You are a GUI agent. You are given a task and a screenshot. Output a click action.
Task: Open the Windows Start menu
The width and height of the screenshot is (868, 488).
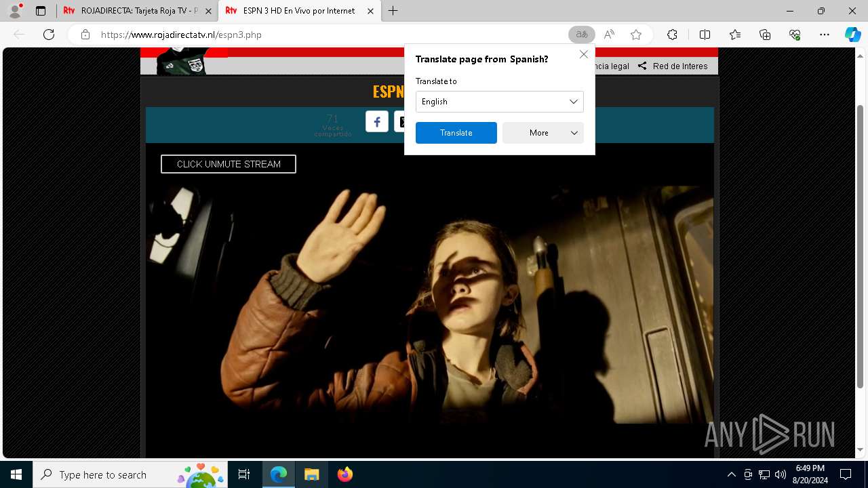[16, 474]
